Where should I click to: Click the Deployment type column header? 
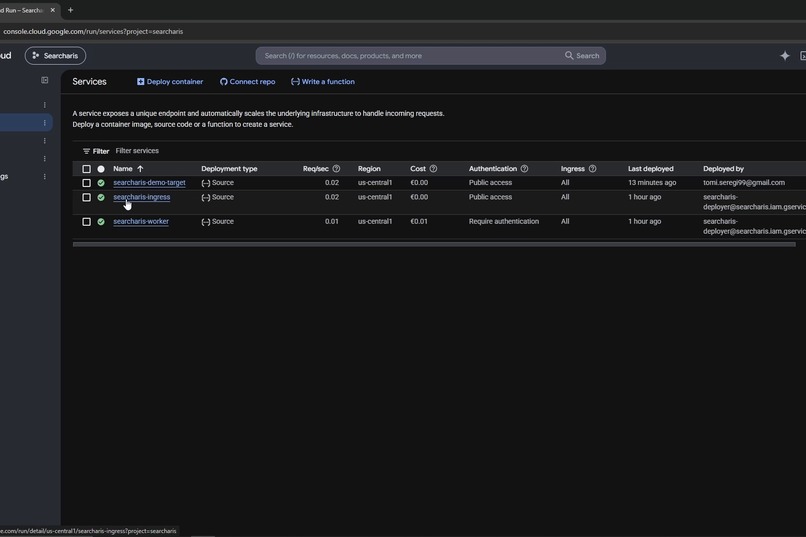coord(229,169)
